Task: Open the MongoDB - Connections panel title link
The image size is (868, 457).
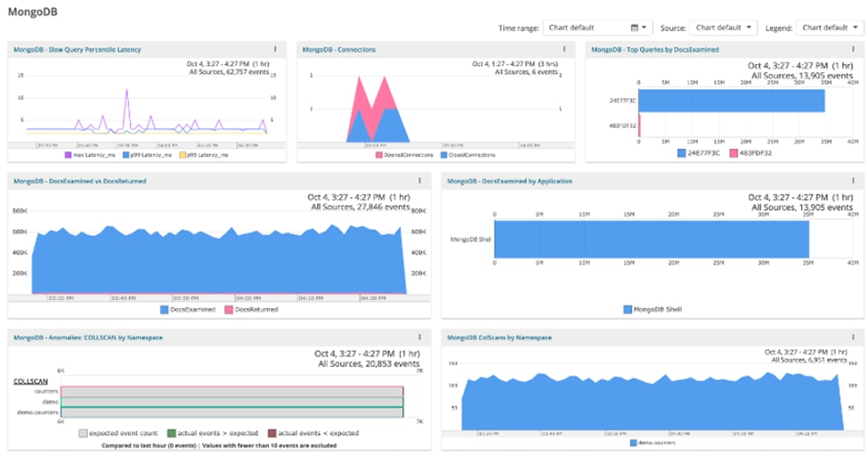Action: click(x=337, y=49)
